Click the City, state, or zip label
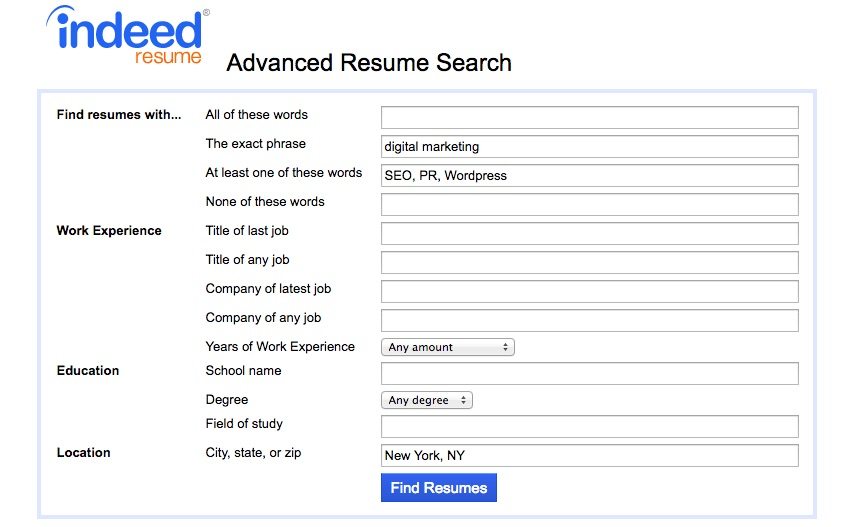The width and height of the screenshot is (858, 527). 253,453
